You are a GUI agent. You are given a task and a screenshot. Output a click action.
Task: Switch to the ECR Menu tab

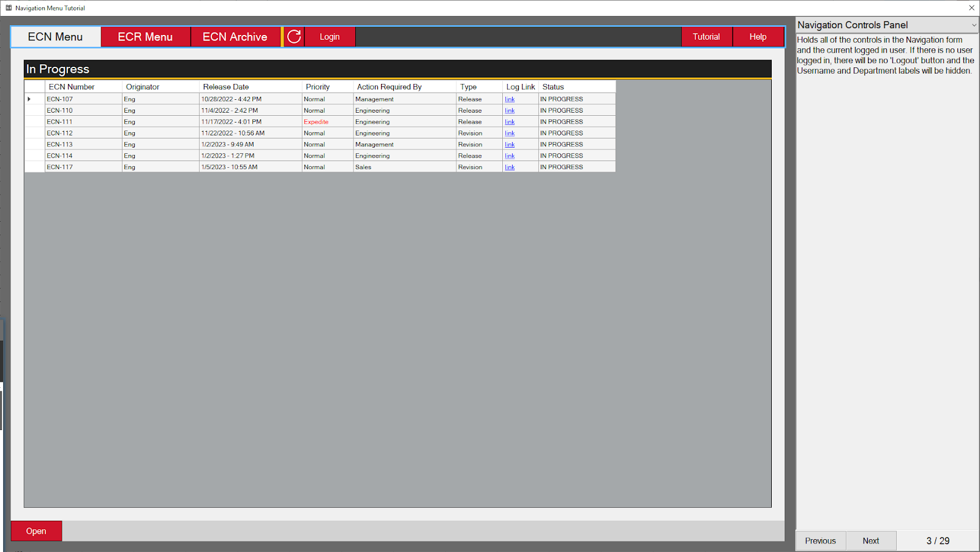[145, 37]
